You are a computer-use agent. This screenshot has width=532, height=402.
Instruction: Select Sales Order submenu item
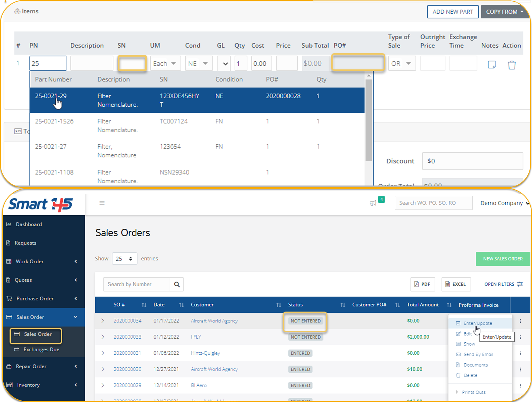(36, 334)
